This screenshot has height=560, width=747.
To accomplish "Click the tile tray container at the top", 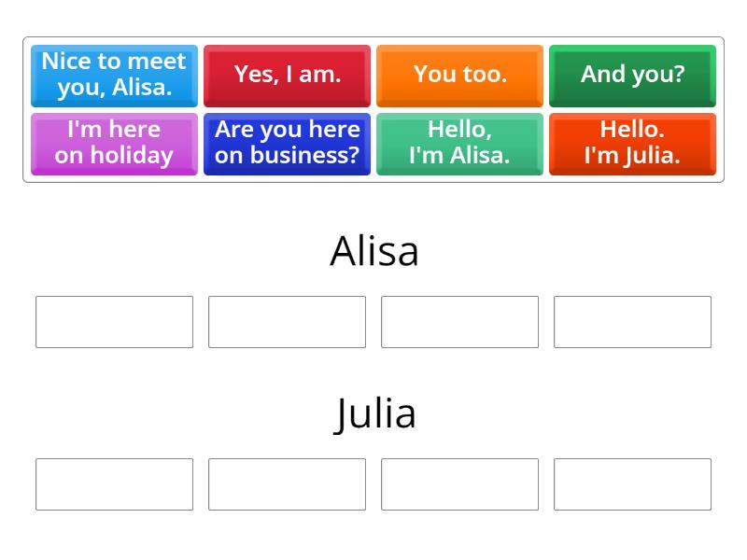I will (x=373, y=109).
